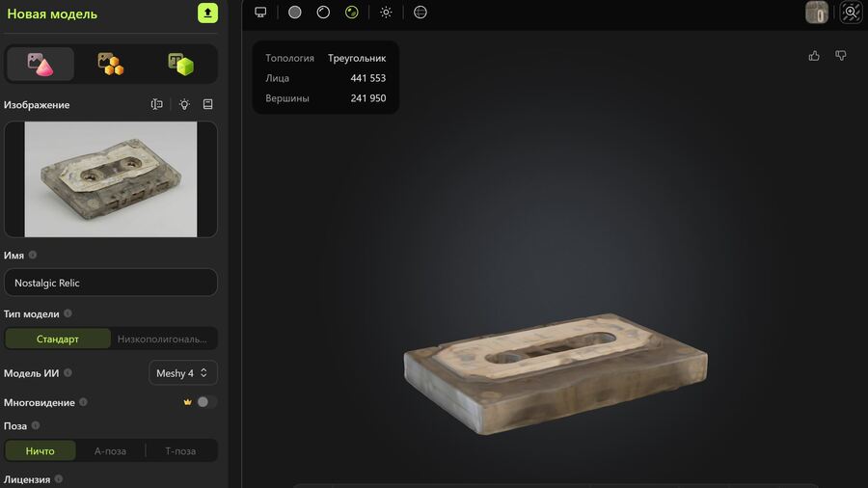
Task: Select the outlined sphere shading mode
Action: coord(323,13)
